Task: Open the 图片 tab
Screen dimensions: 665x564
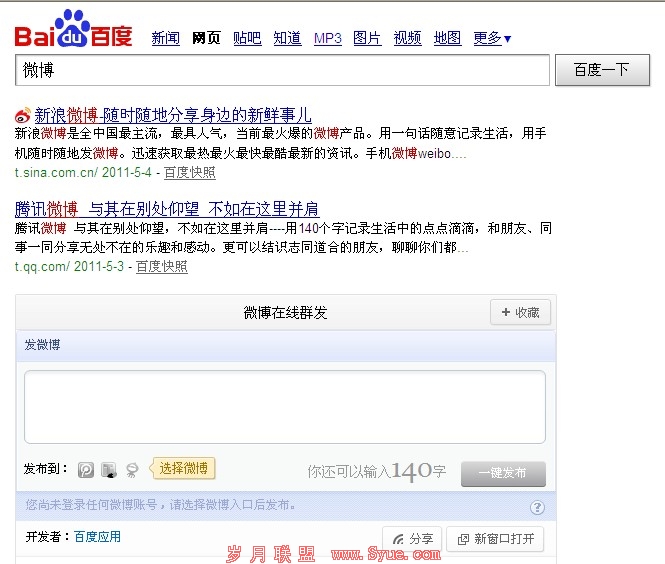Action: [x=367, y=38]
